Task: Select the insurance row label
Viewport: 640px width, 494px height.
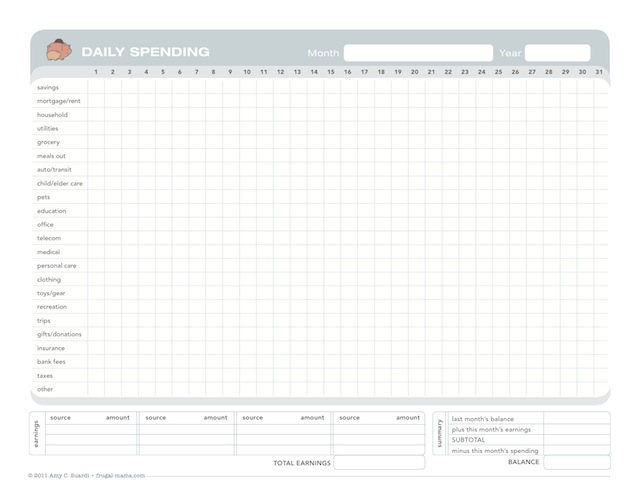Action: (51, 348)
